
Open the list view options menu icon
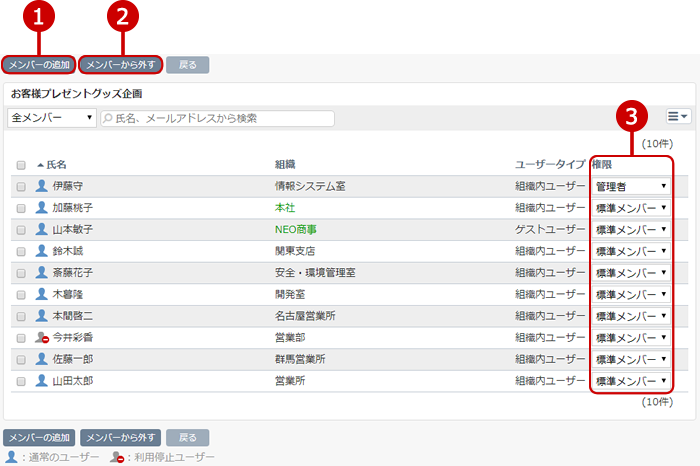click(x=678, y=118)
